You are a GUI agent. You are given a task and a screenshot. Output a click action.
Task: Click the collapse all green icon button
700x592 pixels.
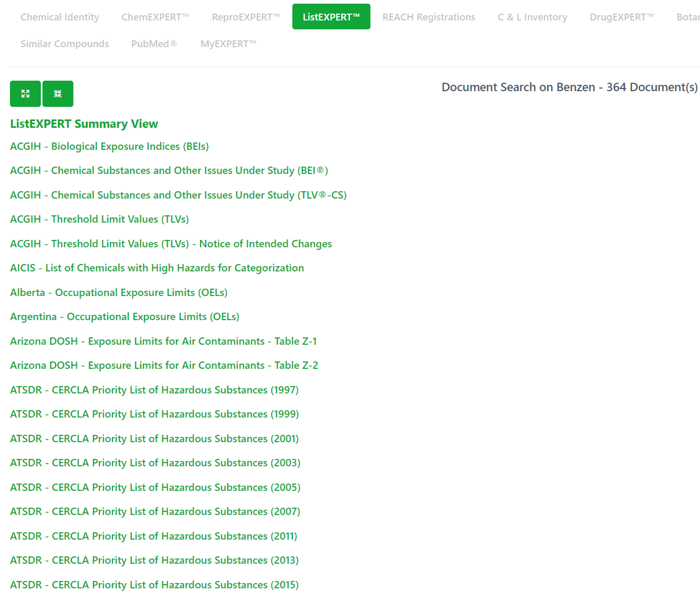(x=58, y=94)
